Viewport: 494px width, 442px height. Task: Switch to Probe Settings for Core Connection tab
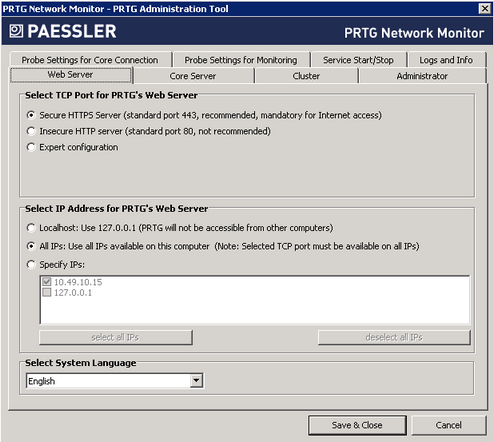pyautogui.click(x=90, y=60)
